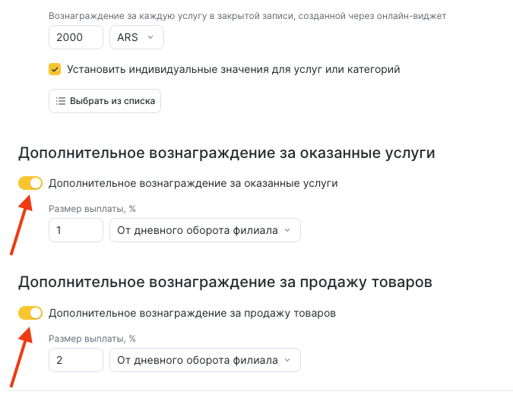Click the chevron in services turnover dropdown

point(287,230)
